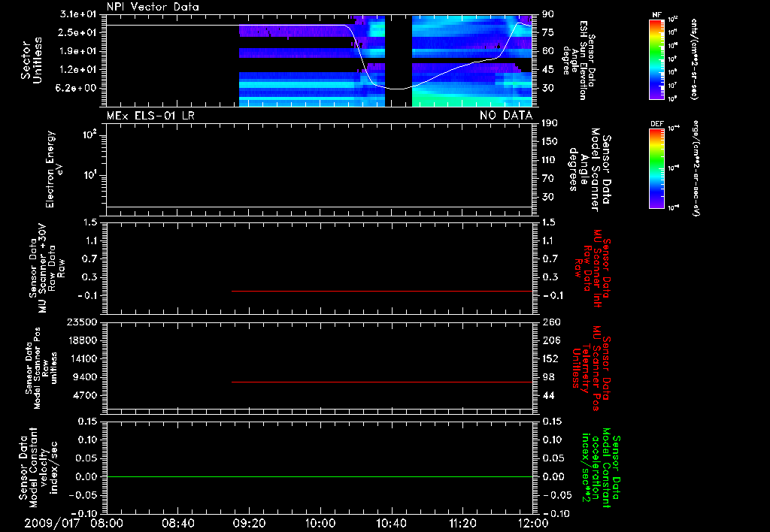Click the '23500' scanner position axis value
Viewport: 770px width, 532px height.
(x=81, y=322)
